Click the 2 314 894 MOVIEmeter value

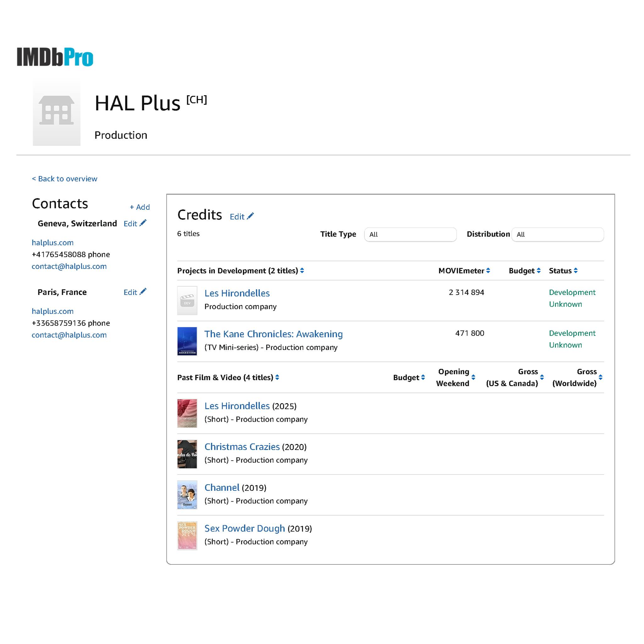coord(466,292)
